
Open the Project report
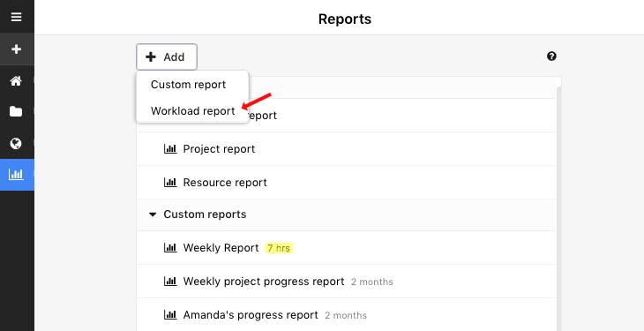pyautogui.click(x=219, y=149)
